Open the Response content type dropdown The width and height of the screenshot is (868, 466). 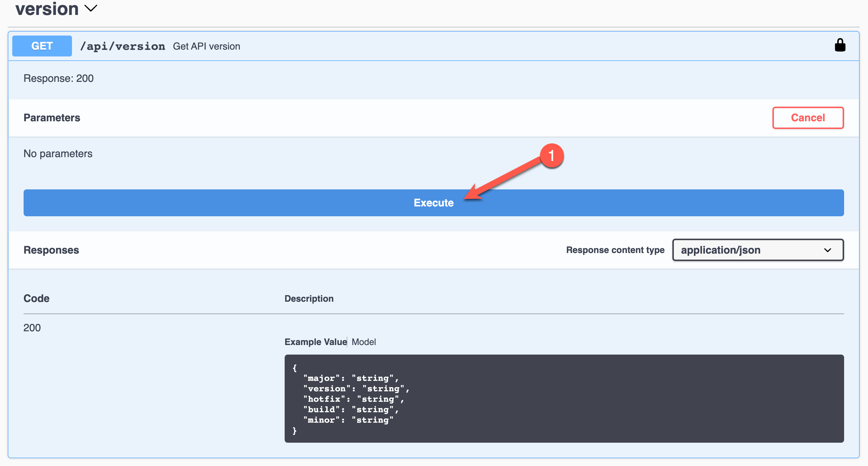(757, 250)
